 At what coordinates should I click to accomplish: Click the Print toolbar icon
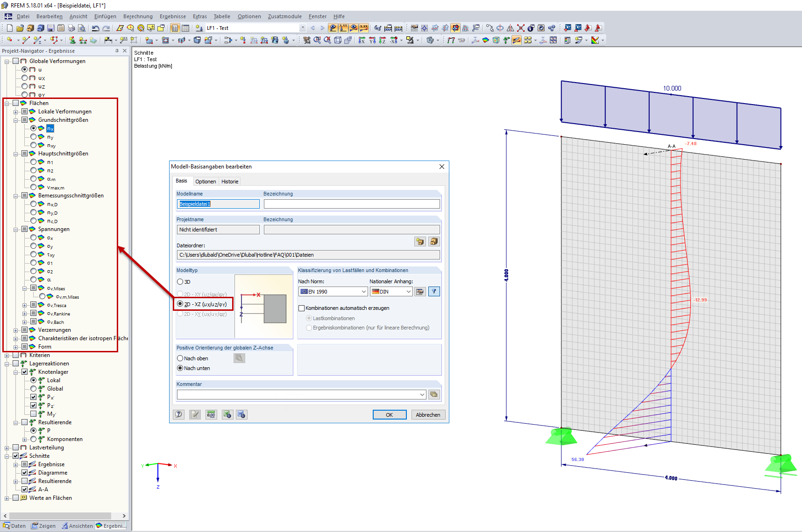[71, 28]
